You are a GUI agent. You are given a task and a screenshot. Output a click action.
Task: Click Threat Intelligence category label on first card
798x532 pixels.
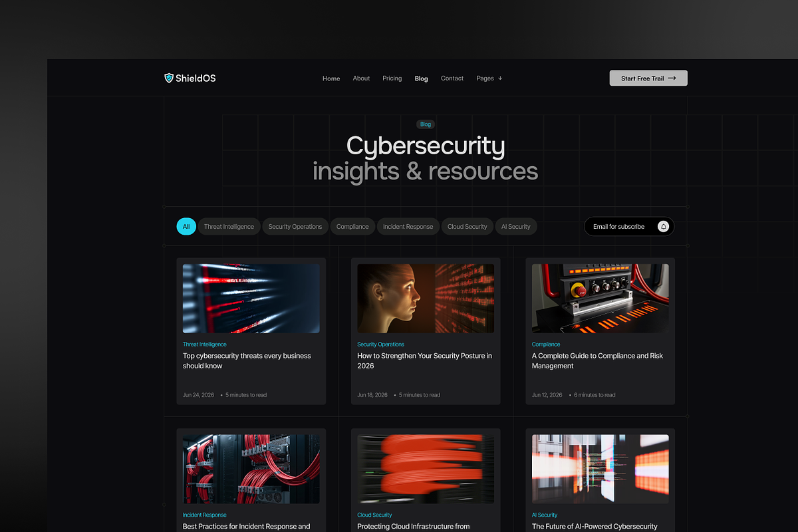click(x=205, y=344)
